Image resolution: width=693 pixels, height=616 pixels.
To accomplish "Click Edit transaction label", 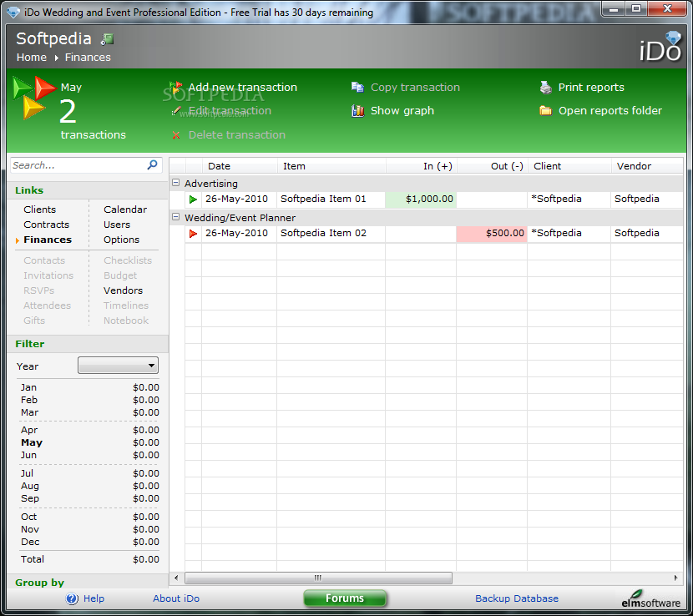I will click(x=230, y=110).
